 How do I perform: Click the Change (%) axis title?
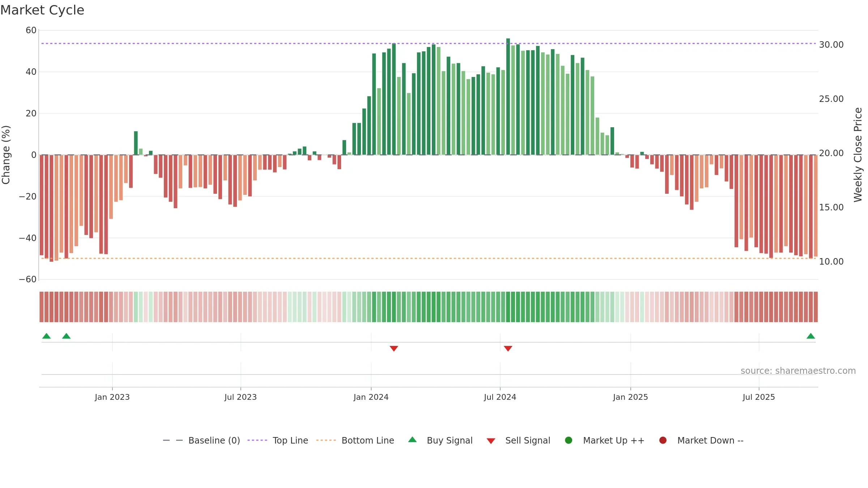point(6,155)
